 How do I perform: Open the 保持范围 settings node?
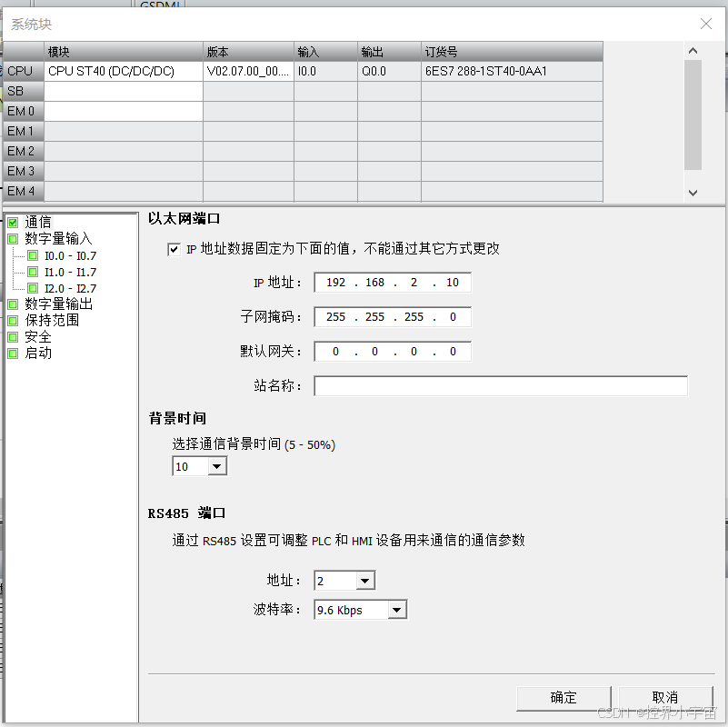point(52,320)
